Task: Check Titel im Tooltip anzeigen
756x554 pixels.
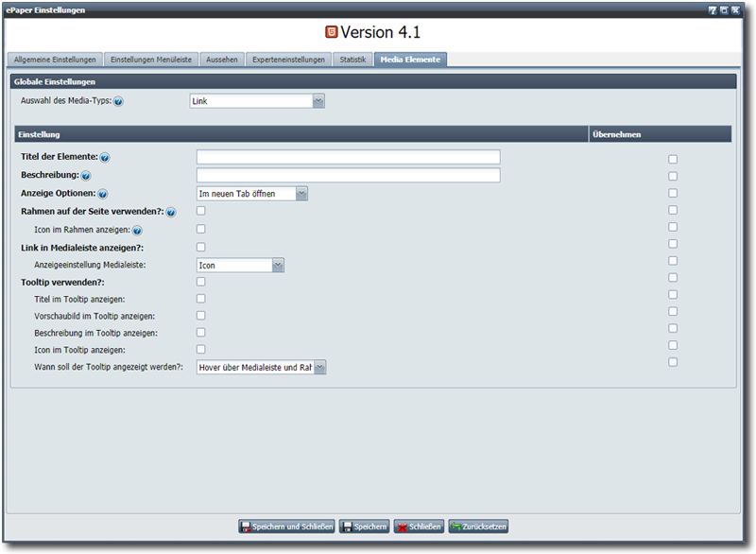Action: (x=201, y=299)
